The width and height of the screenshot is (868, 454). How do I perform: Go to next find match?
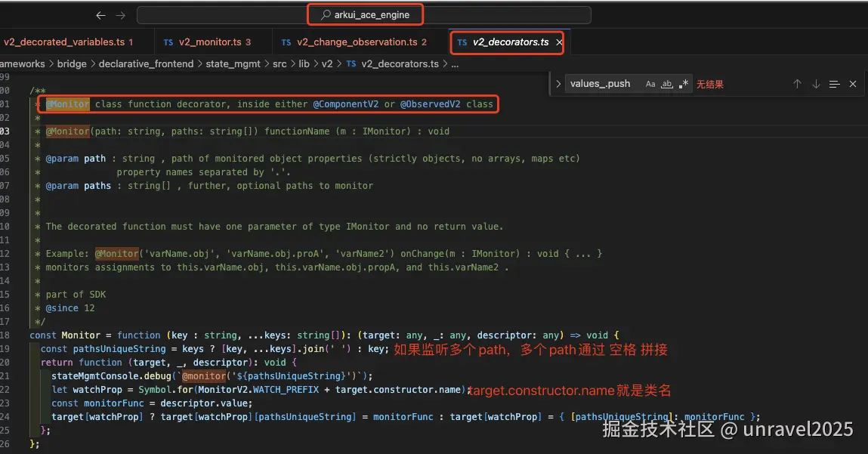(x=816, y=84)
